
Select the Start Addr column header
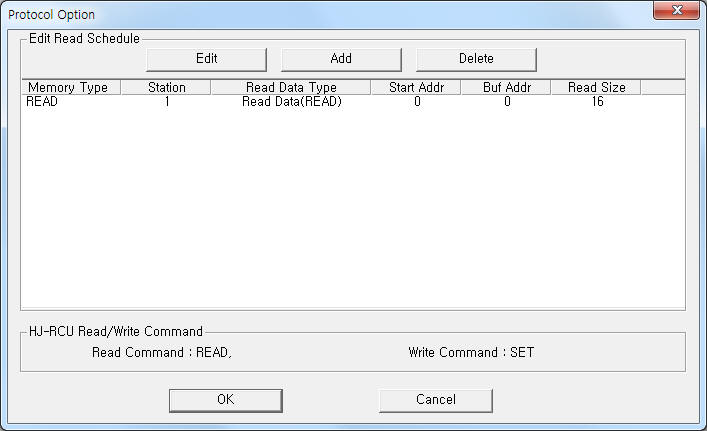click(416, 87)
